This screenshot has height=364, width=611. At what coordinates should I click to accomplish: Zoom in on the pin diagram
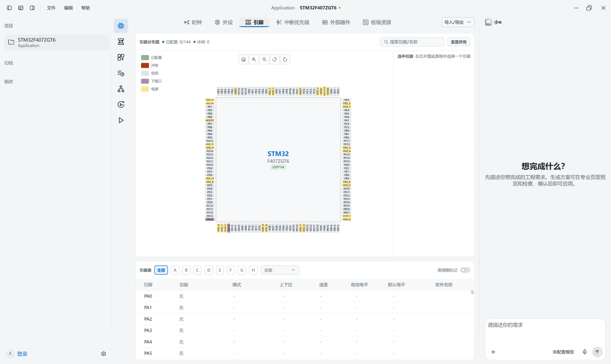tap(254, 59)
